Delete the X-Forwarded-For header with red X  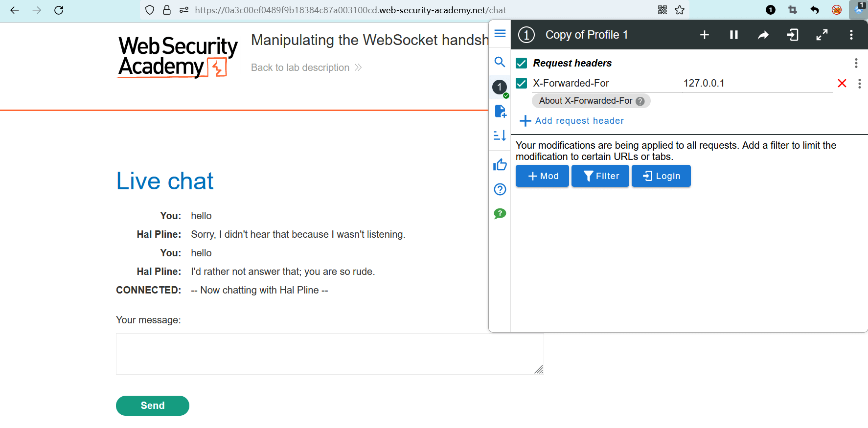click(842, 83)
